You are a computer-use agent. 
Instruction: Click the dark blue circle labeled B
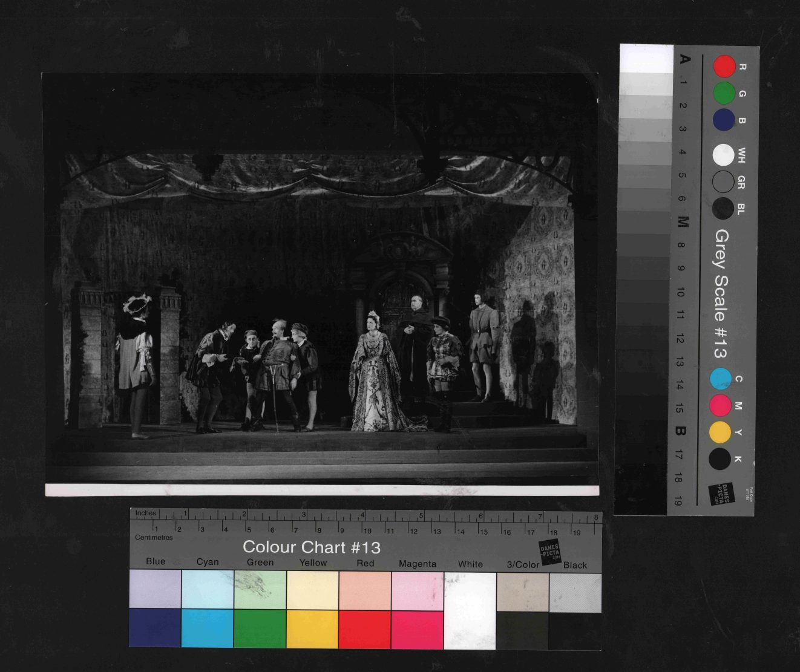point(724,120)
